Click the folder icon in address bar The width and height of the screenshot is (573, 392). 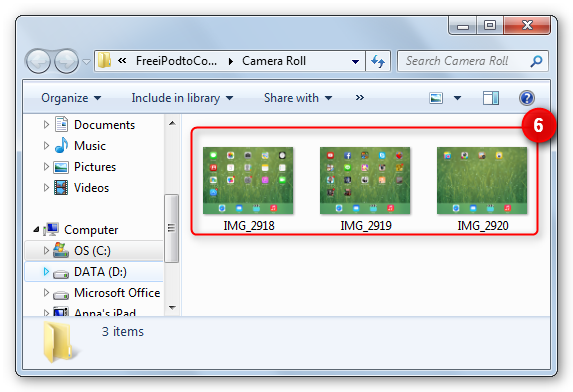coord(104,60)
